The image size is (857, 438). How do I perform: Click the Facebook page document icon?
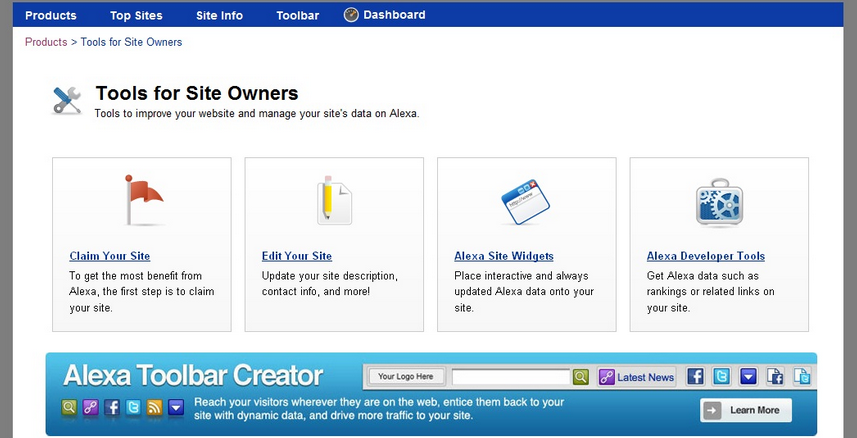pyautogui.click(x=775, y=376)
